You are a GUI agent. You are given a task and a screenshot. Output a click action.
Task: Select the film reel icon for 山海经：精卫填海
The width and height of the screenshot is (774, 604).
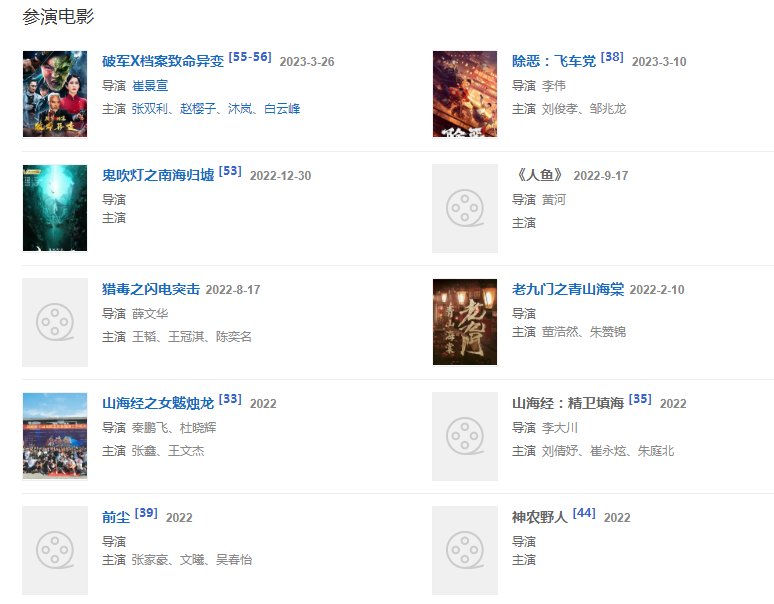(465, 436)
